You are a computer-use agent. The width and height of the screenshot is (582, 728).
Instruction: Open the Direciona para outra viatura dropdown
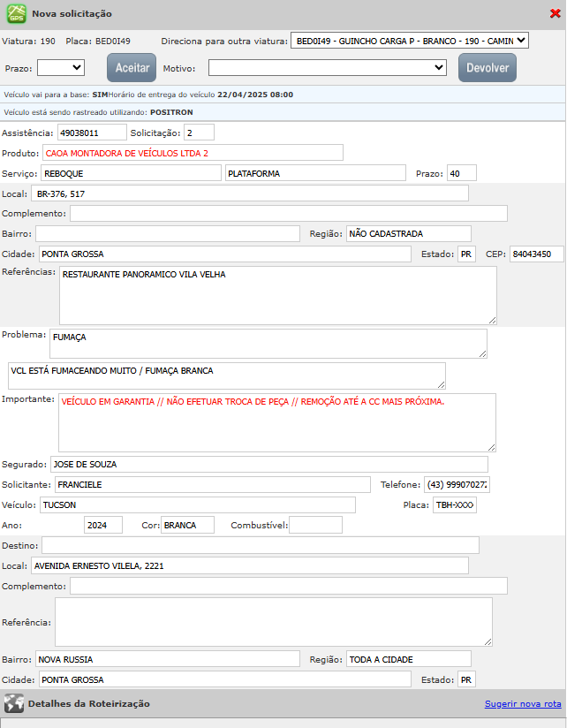[409, 41]
